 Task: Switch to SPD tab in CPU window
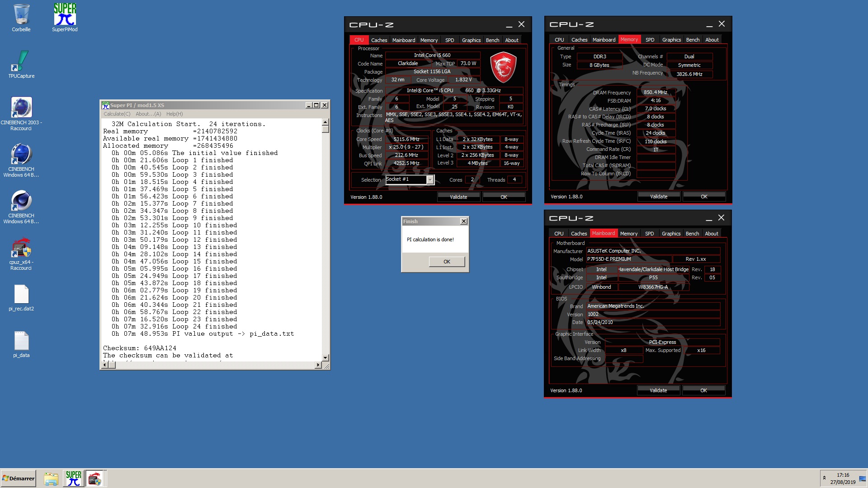point(449,40)
